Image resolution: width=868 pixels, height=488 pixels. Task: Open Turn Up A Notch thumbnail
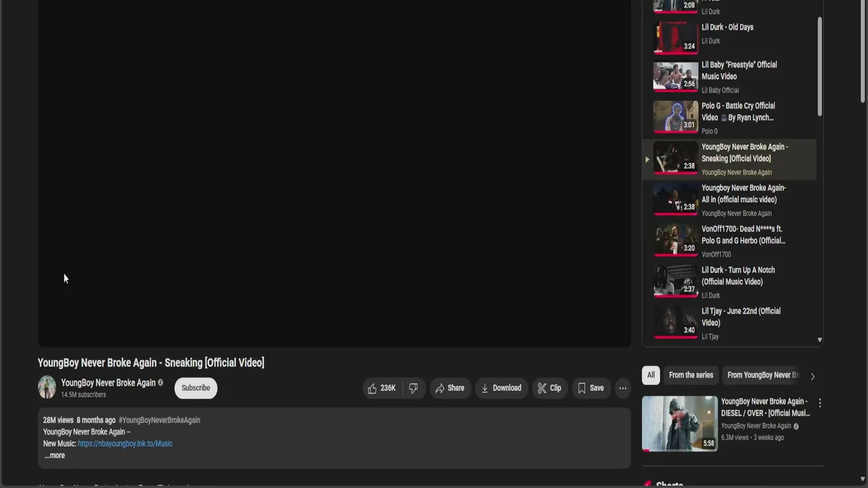point(675,281)
